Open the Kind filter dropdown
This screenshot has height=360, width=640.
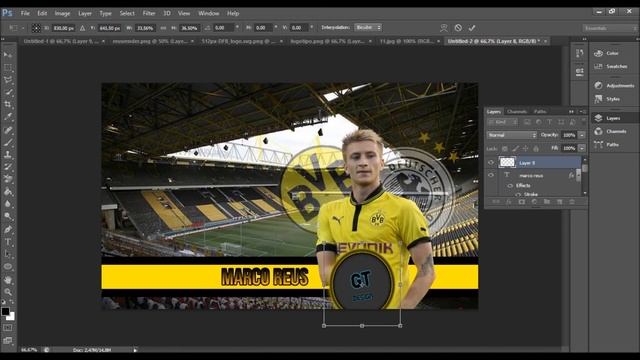coord(503,122)
